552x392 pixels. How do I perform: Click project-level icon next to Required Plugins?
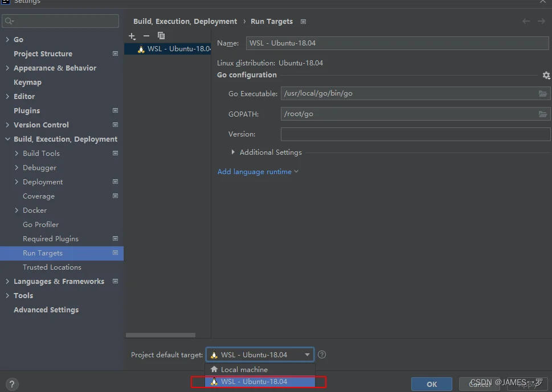coord(115,239)
